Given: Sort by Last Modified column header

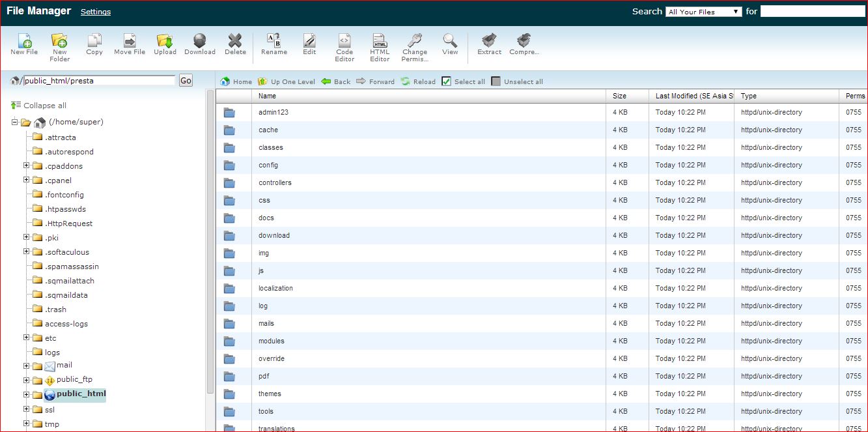Looking at the screenshot, I should (x=693, y=96).
